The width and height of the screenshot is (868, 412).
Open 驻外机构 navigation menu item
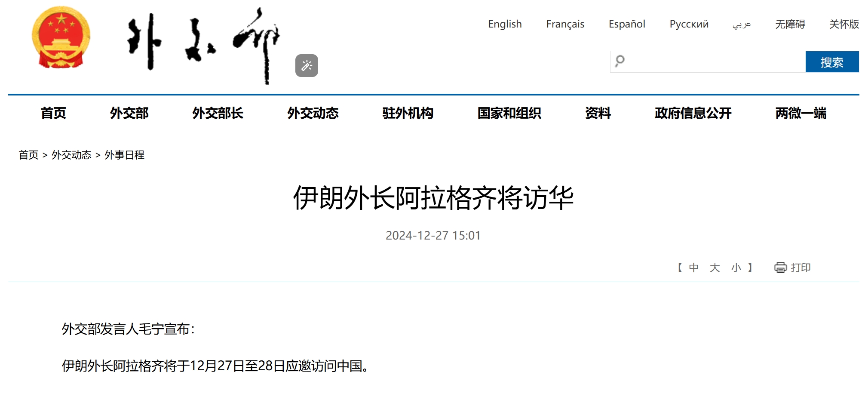pyautogui.click(x=408, y=113)
